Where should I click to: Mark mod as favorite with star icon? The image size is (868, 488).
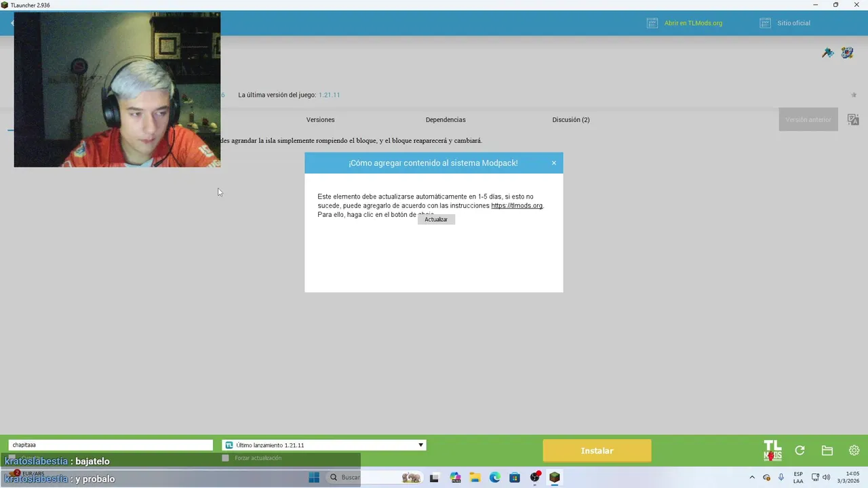(854, 95)
